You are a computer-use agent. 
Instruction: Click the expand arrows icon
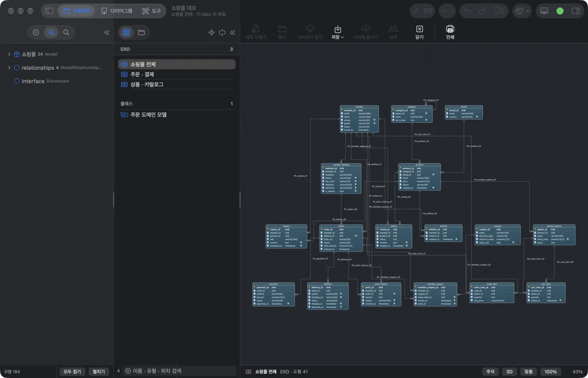222,32
